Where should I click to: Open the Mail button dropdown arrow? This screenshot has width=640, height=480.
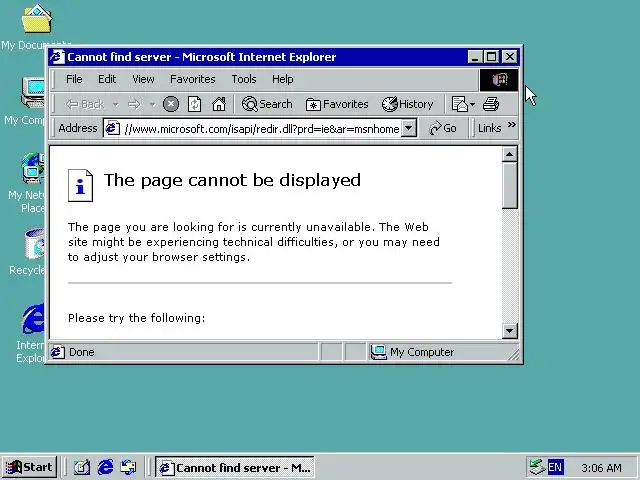(x=472, y=104)
